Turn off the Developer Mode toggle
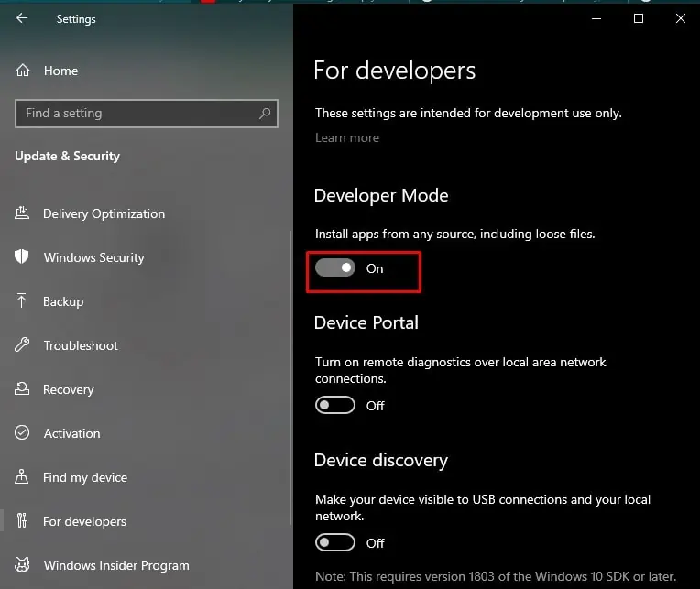The height and width of the screenshot is (589, 700). click(x=335, y=268)
